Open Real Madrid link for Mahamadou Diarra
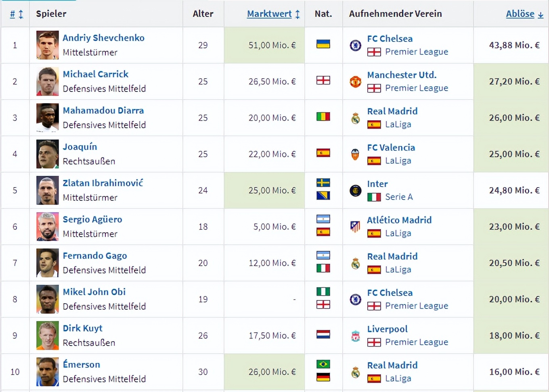Image resolution: width=549 pixels, height=392 pixels. pos(392,111)
